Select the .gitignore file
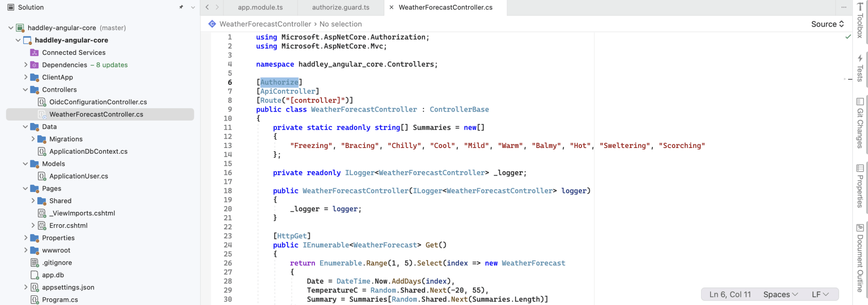Viewport: 868px width, 305px height. pos(57,262)
